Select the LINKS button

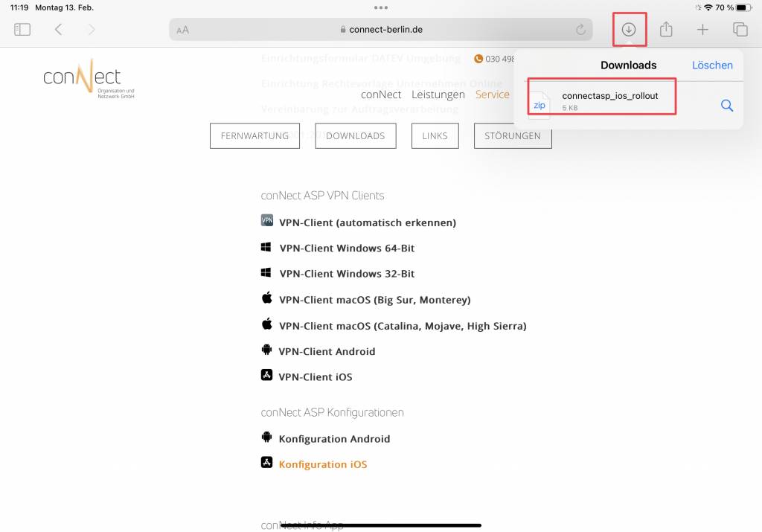[x=435, y=136]
